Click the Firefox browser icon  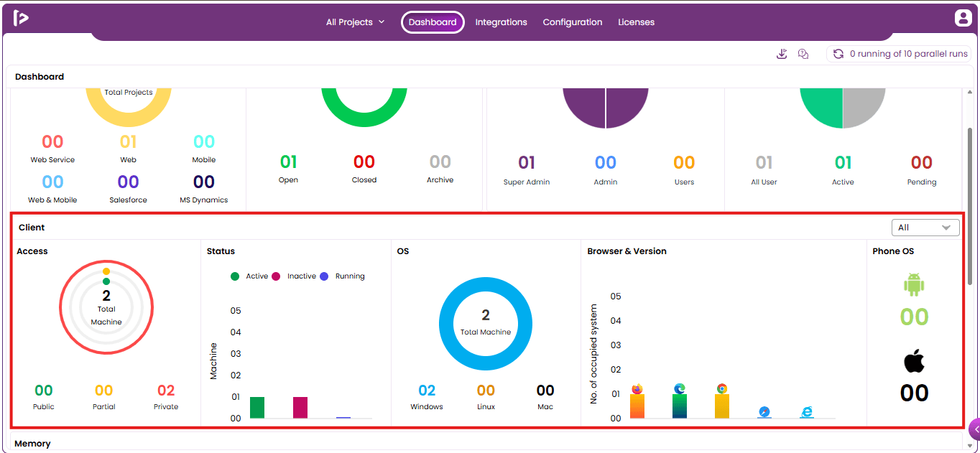click(637, 389)
